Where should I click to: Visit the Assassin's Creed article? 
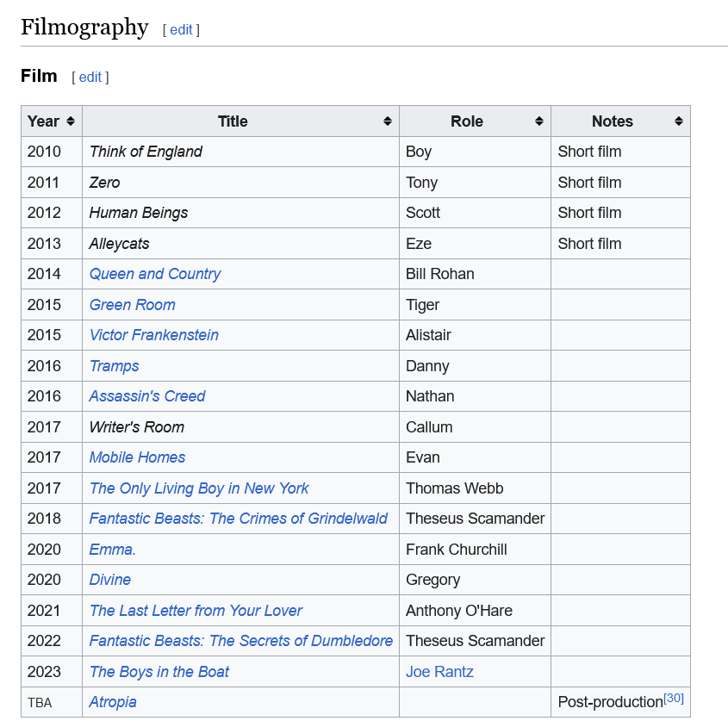[x=147, y=396]
